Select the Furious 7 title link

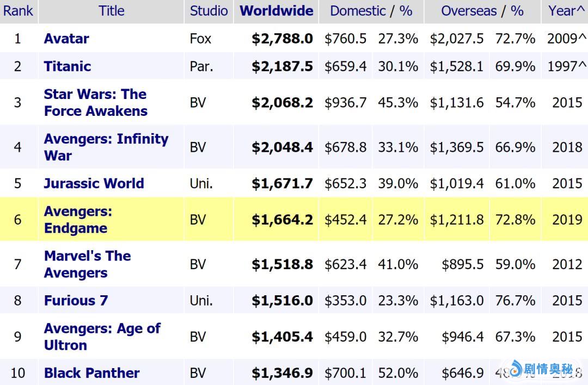76,300
